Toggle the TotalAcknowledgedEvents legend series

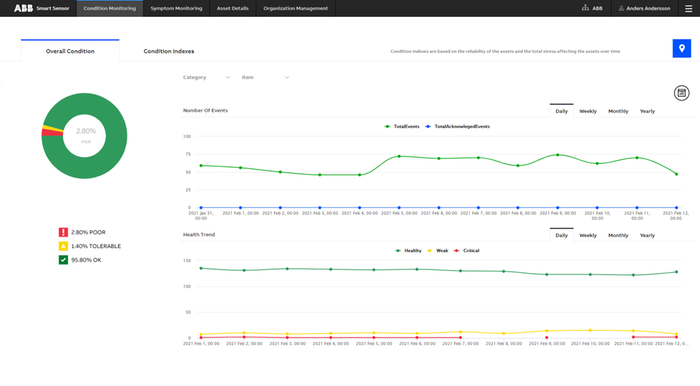[458, 126]
